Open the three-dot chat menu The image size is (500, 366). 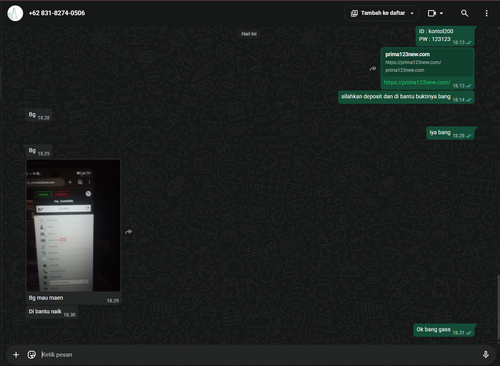click(486, 13)
